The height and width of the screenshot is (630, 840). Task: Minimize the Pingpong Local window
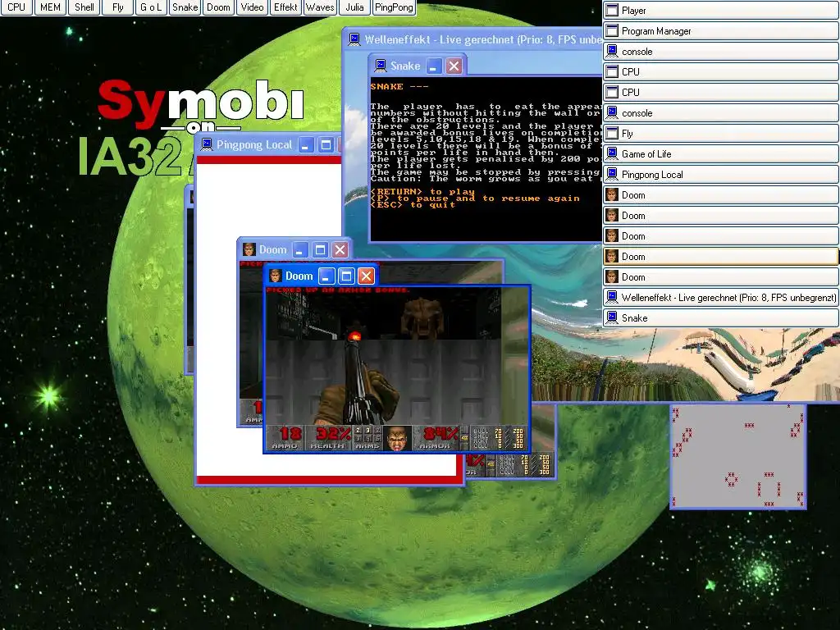tap(306, 144)
